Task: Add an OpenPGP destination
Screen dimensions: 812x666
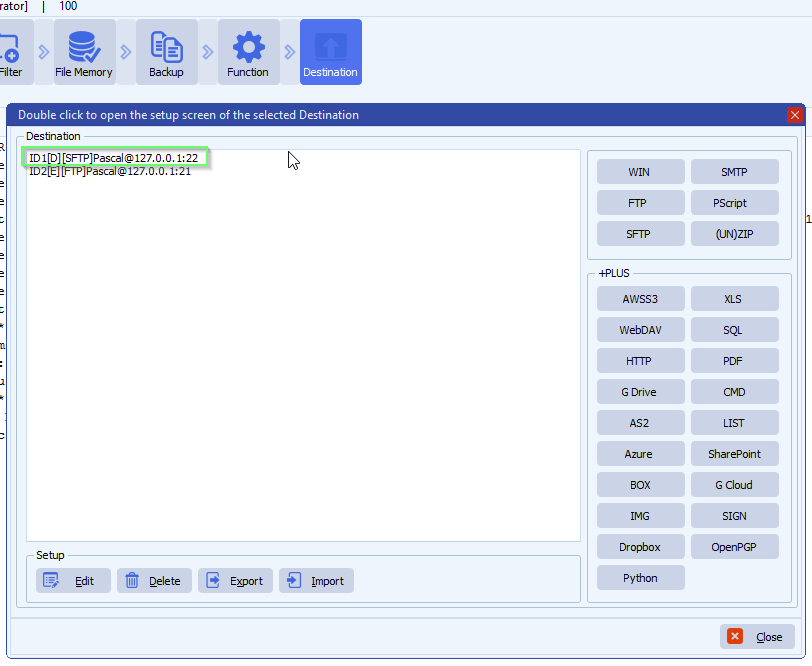Action: 734,547
